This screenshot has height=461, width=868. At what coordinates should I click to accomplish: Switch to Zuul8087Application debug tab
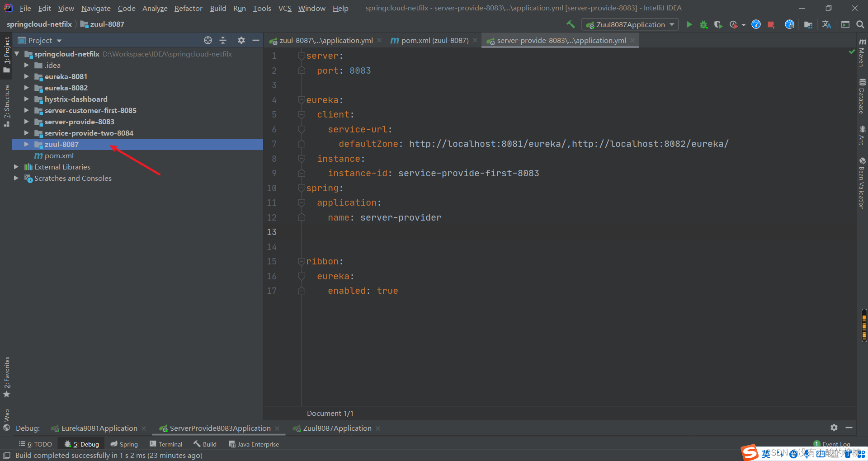coord(337,428)
